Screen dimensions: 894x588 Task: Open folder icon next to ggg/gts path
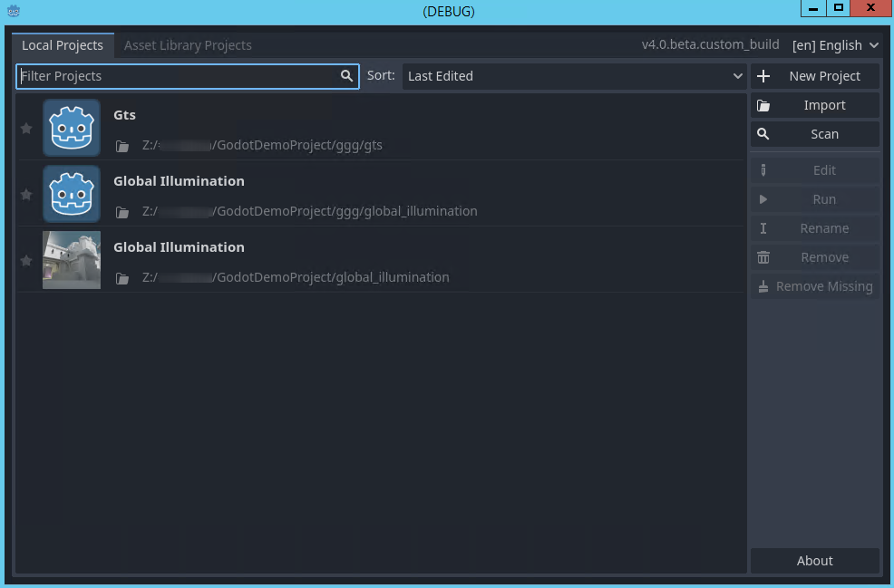pos(122,147)
